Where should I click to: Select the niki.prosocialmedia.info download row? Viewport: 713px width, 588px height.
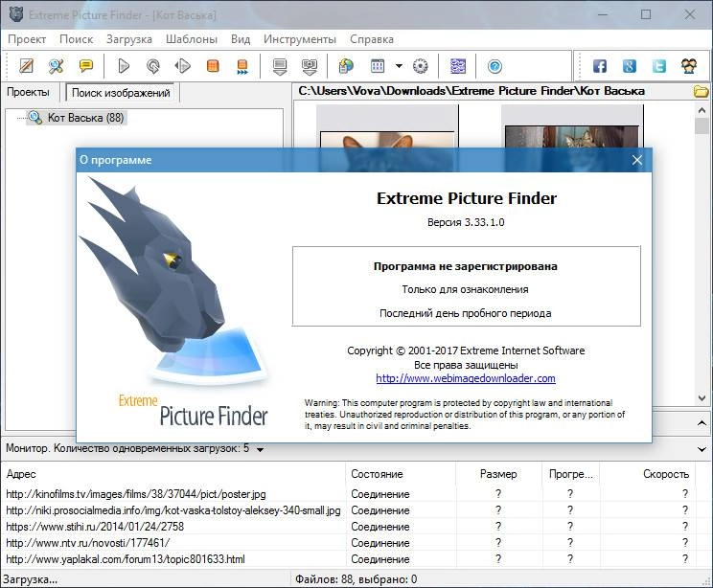[348, 510]
